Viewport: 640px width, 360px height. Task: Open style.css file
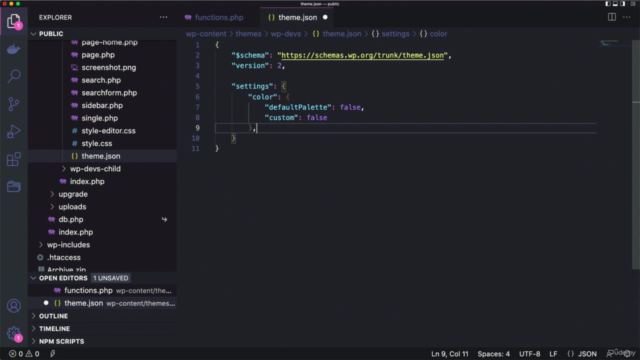[x=97, y=144]
